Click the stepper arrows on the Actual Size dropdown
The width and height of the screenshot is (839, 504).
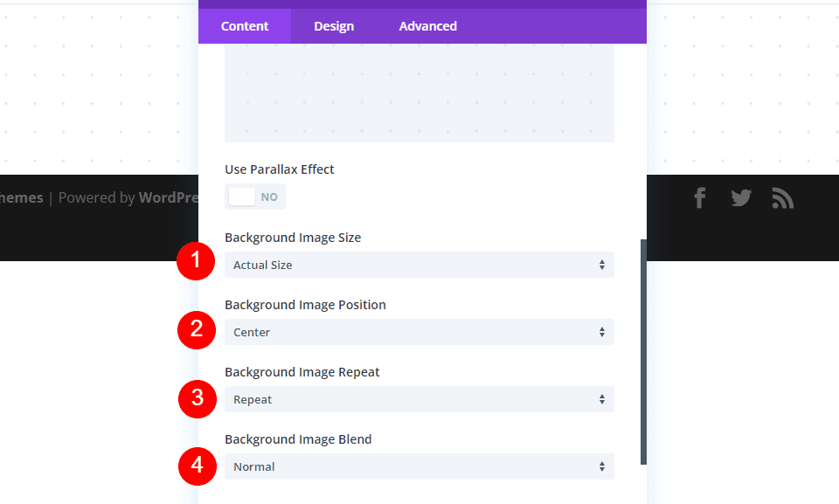603,265
